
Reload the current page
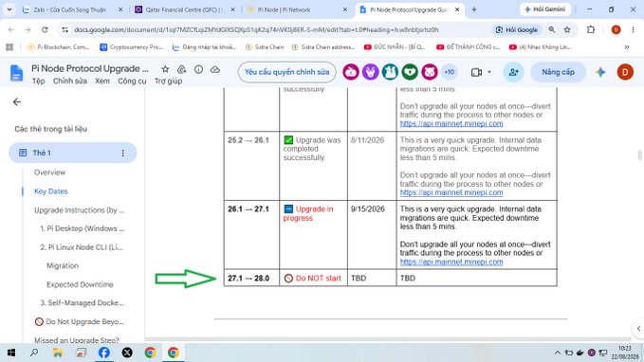(45, 29)
